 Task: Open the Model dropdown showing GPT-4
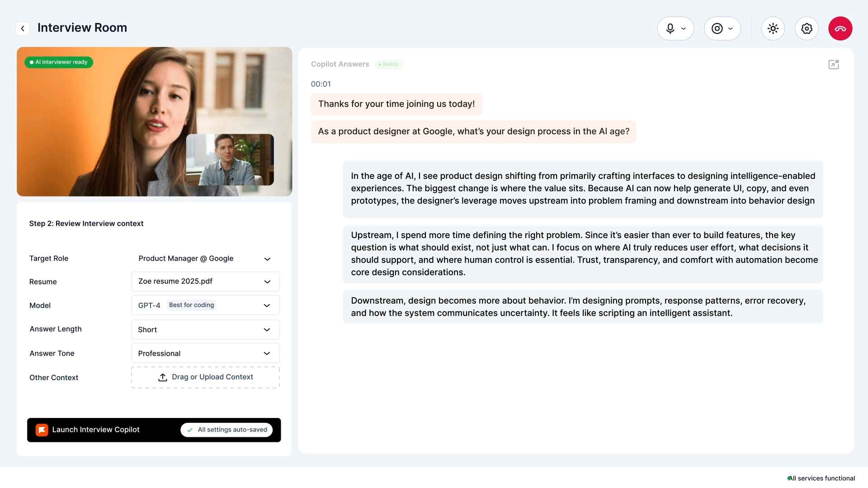[205, 305]
